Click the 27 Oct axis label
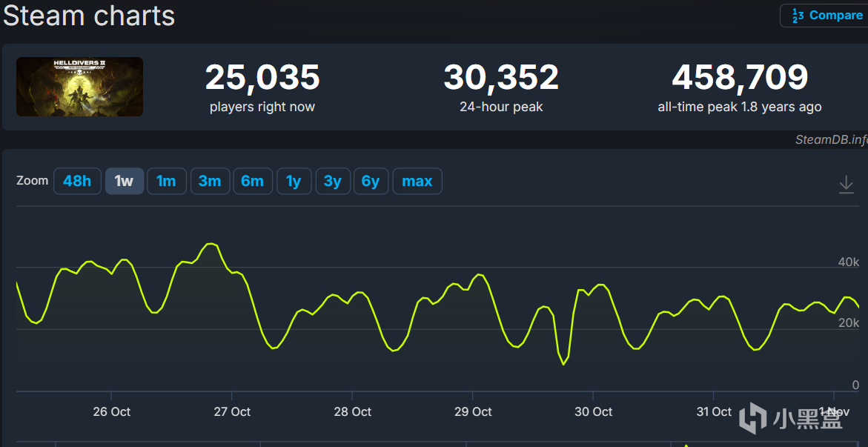868x447 pixels. (232, 411)
